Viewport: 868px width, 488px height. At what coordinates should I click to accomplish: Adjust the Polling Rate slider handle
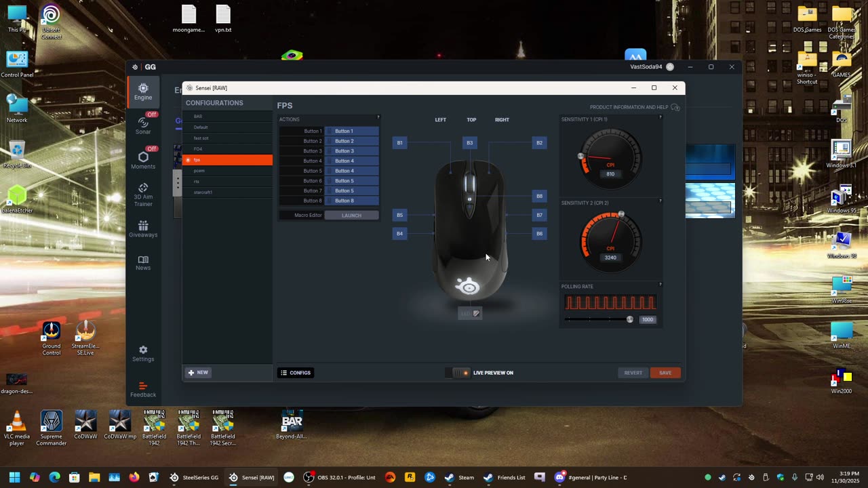[630, 319]
